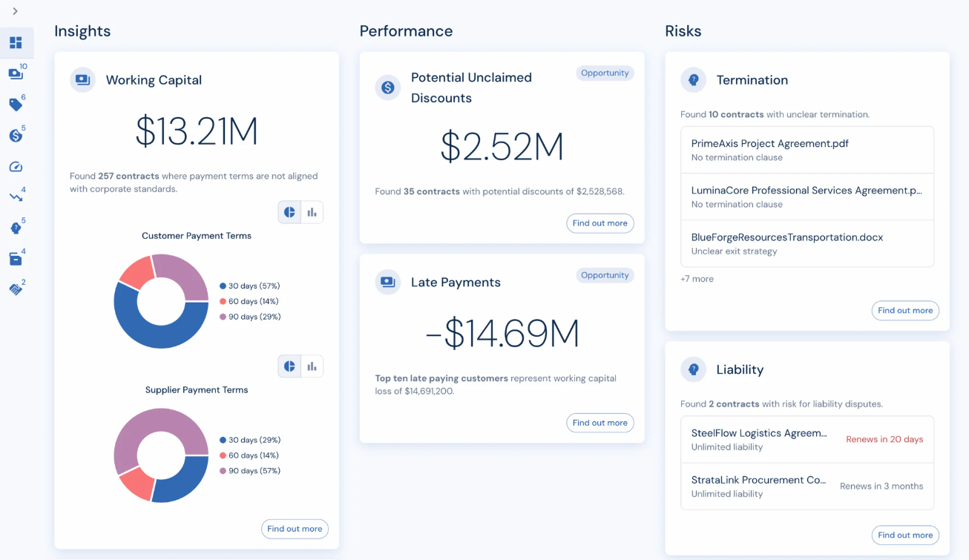Click Find out more in Termination card

(x=904, y=311)
